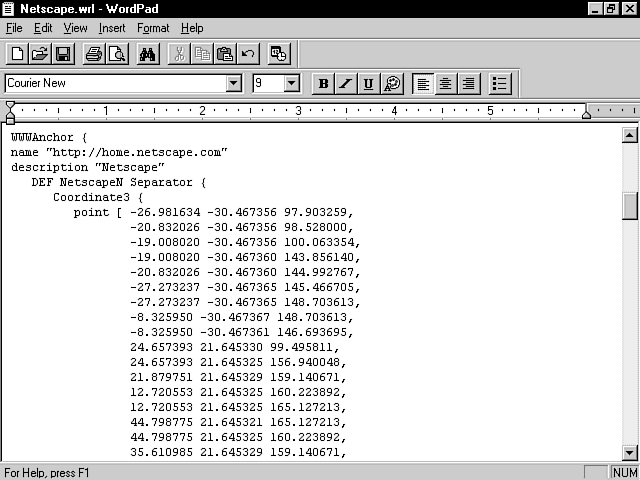
Task: Click the New document icon
Action: (17, 54)
